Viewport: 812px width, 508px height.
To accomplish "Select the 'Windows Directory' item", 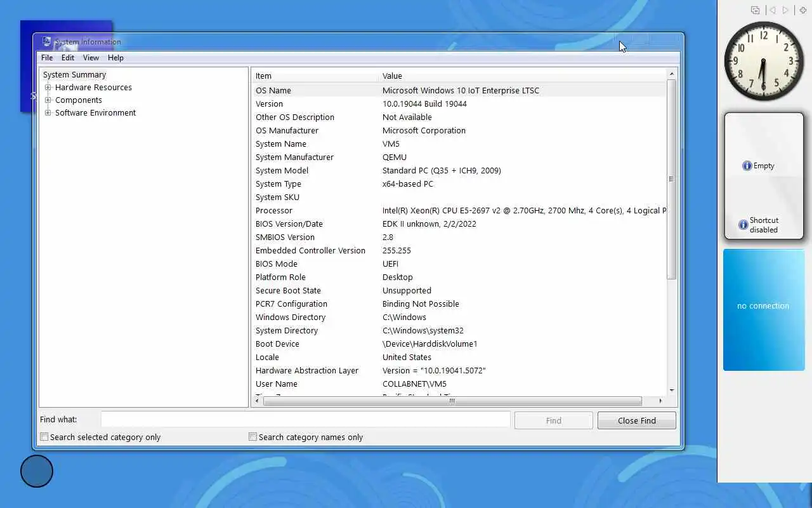I will [x=291, y=317].
